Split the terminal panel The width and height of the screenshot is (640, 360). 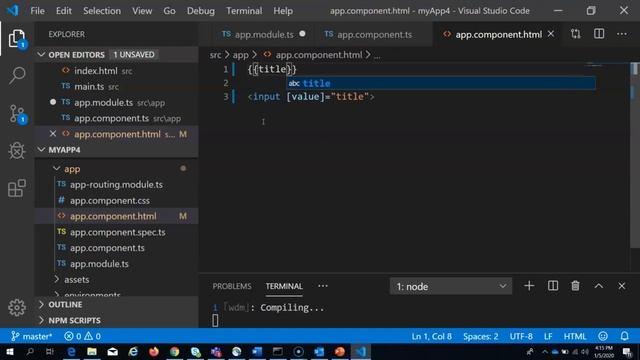(553, 286)
